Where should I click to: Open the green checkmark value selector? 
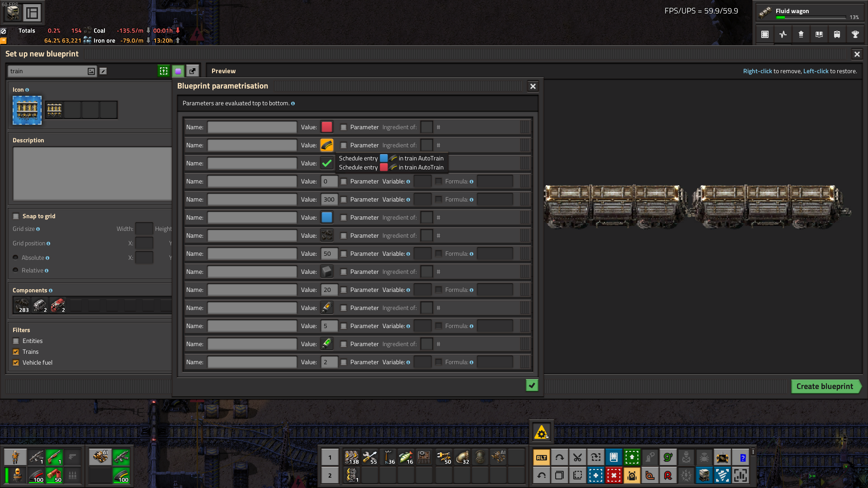tap(327, 163)
